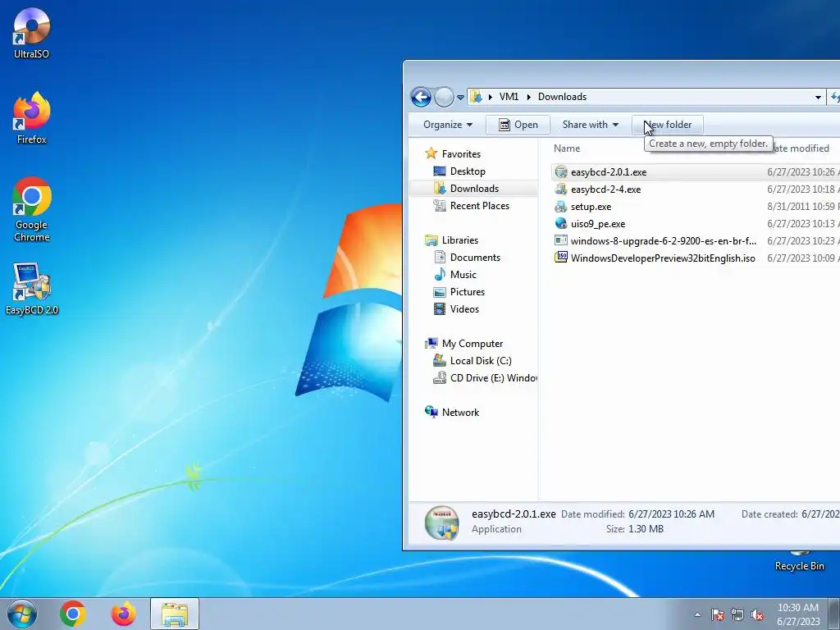Image resolution: width=840 pixels, height=630 pixels.
Task: Click the ISO file icon
Action: tap(561, 258)
